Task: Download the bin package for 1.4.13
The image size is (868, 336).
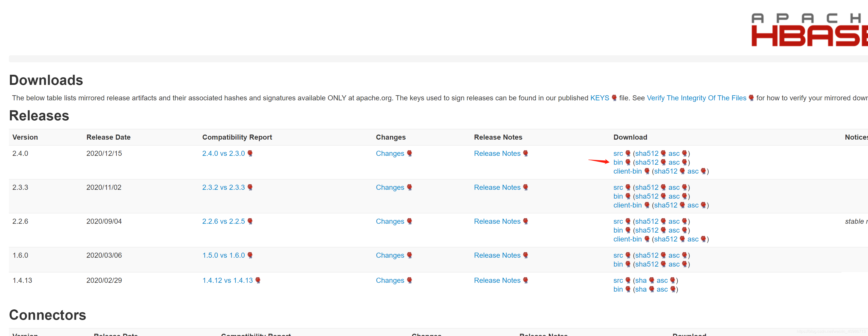Action: point(618,290)
